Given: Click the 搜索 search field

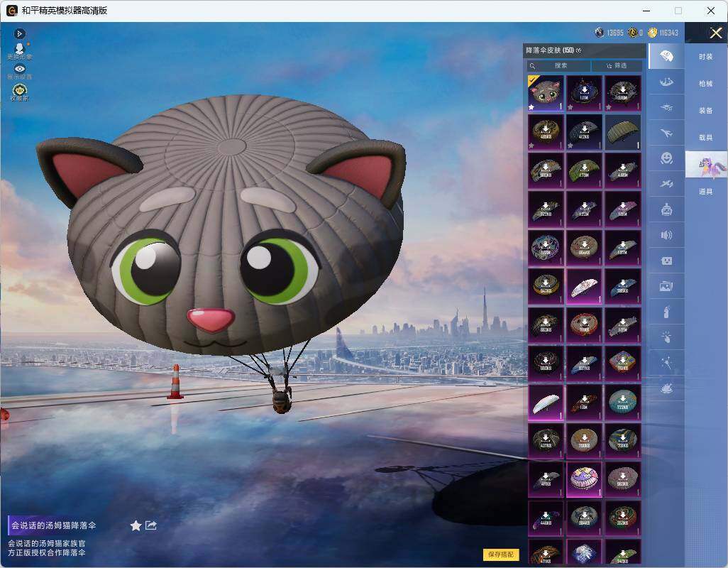Looking at the screenshot, I should pos(559,66).
